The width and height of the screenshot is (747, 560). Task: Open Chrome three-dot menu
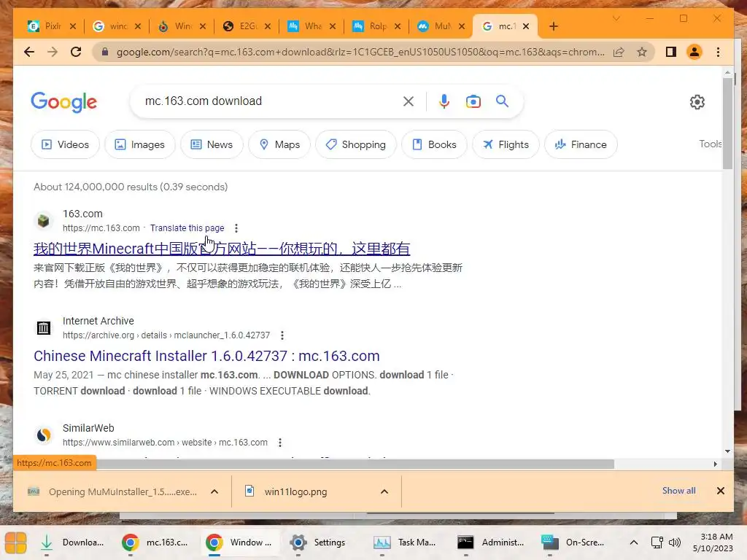pyautogui.click(x=718, y=52)
